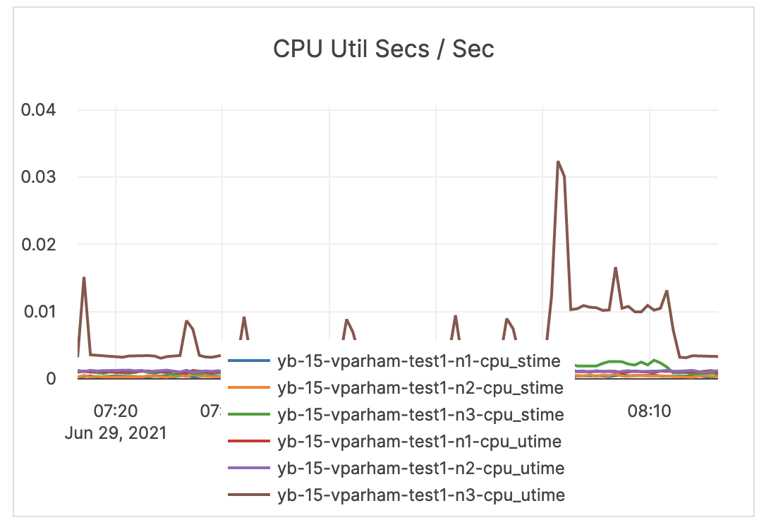
Task: Hide the n2-cpu_utime series legend label
Action: (421, 468)
